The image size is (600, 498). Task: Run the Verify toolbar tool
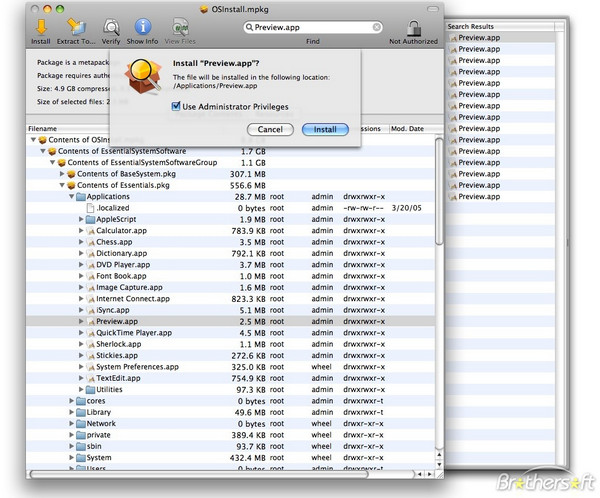[x=111, y=28]
